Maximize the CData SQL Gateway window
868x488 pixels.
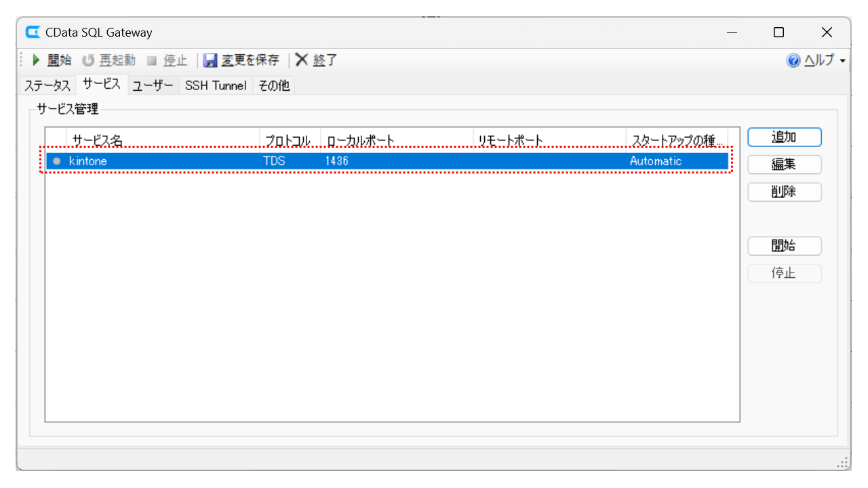(779, 33)
